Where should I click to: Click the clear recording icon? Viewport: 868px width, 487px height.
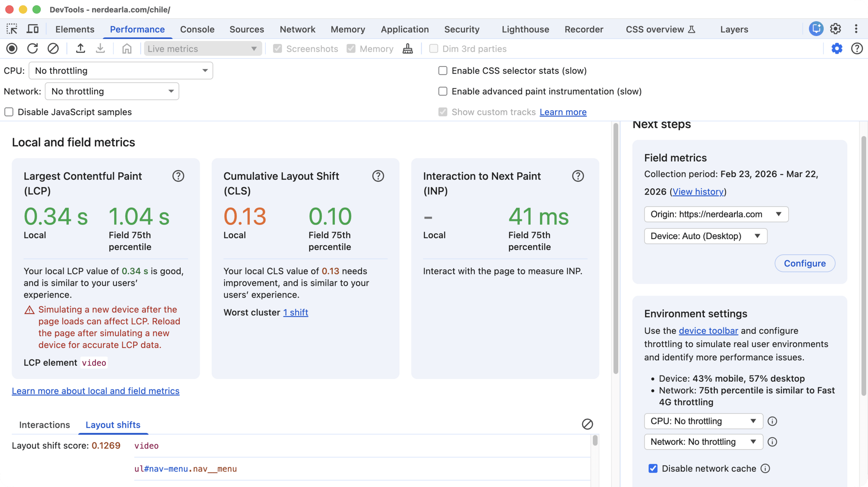click(53, 49)
